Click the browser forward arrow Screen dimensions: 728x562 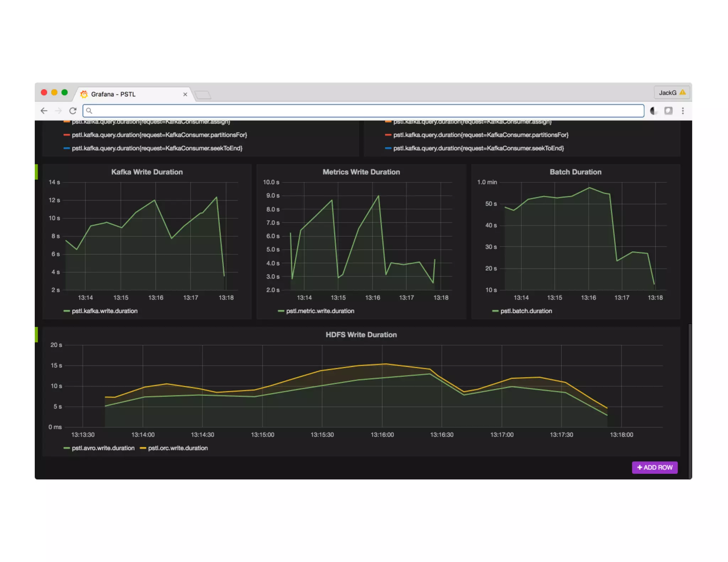(58, 111)
